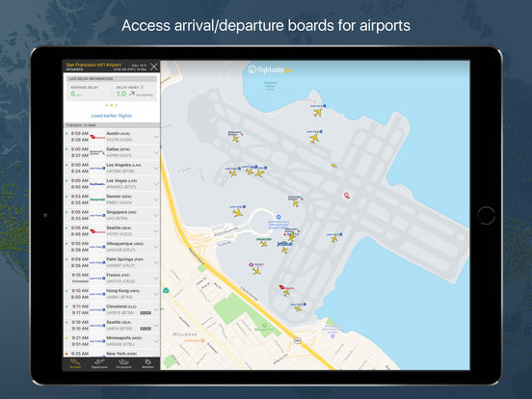Expand the Austin flight row chevron
Screen dimensions: 532x399
[156, 137]
